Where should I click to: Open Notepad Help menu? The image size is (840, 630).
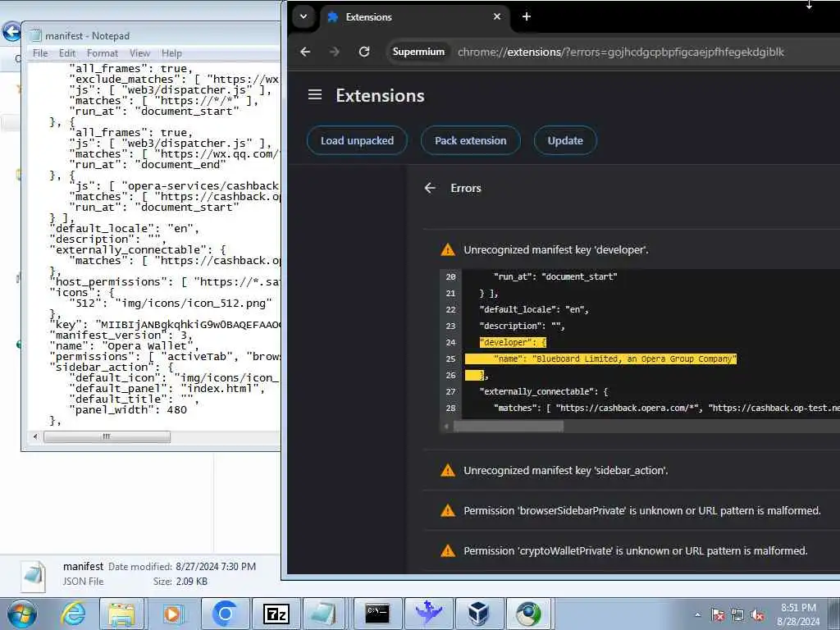coord(172,53)
